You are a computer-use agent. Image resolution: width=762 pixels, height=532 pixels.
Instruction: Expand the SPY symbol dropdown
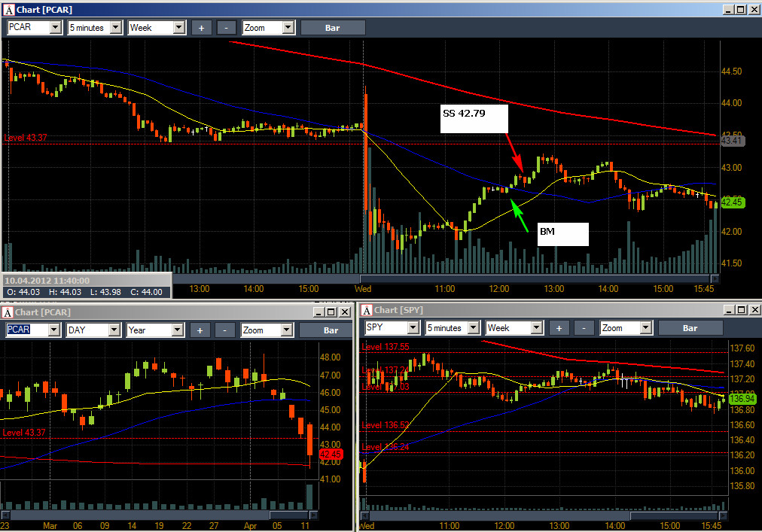pyautogui.click(x=413, y=328)
